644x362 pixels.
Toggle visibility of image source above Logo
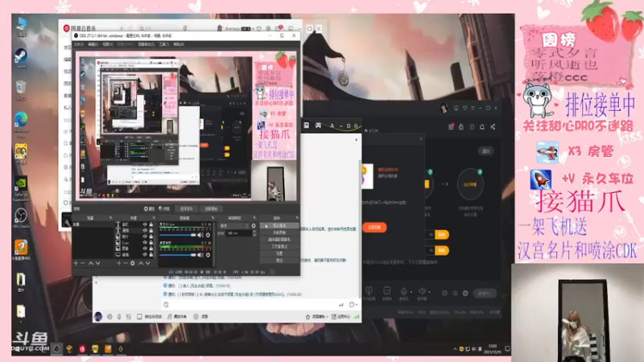coord(145,237)
